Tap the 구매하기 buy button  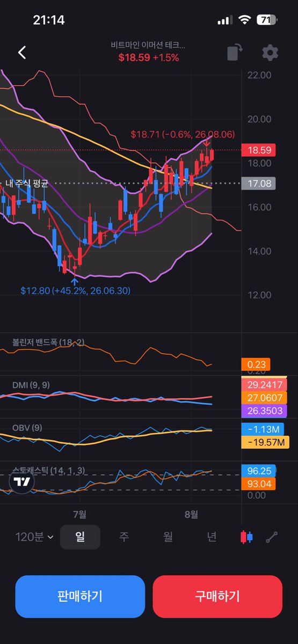pyautogui.click(x=217, y=596)
